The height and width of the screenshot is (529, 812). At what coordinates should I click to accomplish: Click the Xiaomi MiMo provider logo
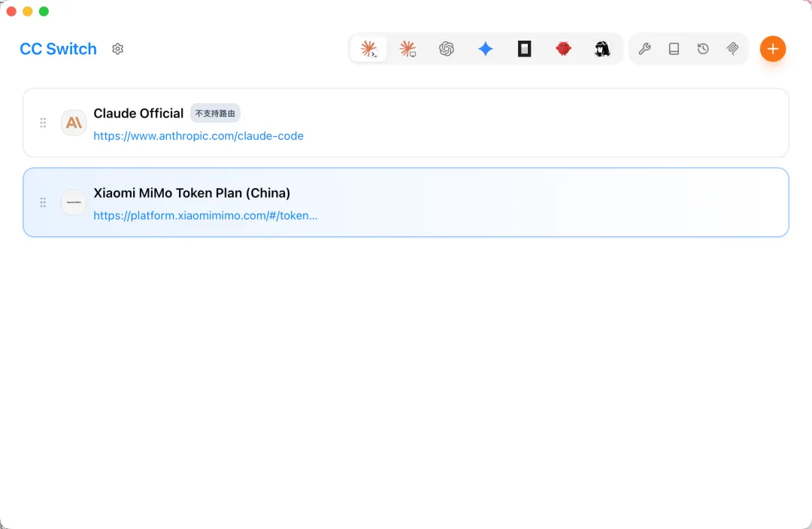[x=74, y=202]
